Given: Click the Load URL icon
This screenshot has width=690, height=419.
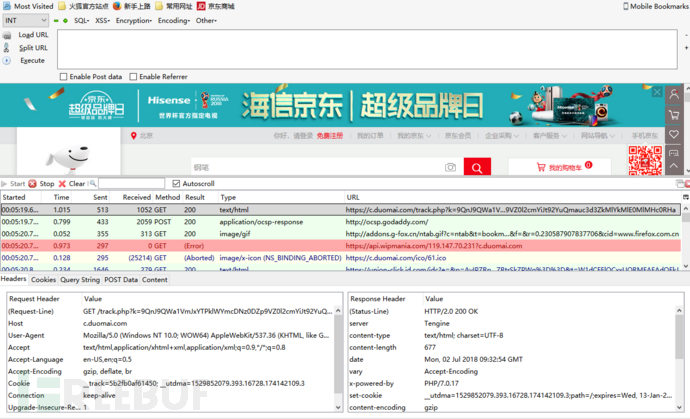Looking at the screenshot, I should (7, 35).
